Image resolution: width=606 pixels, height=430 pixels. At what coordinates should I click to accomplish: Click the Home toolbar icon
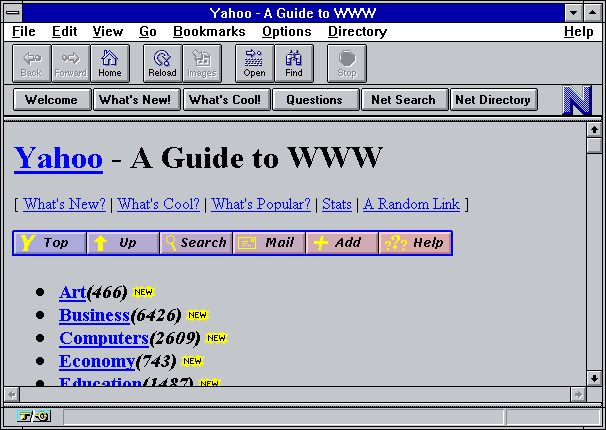(110, 63)
